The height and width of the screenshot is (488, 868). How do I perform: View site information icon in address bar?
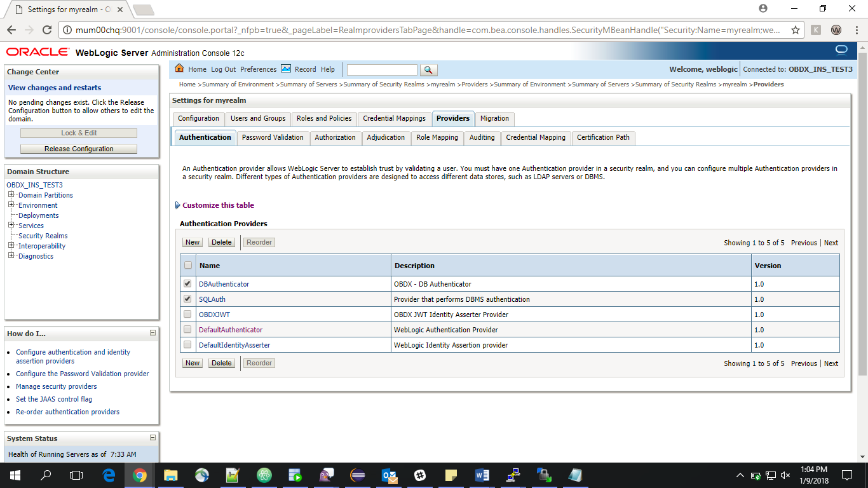[x=67, y=30]
